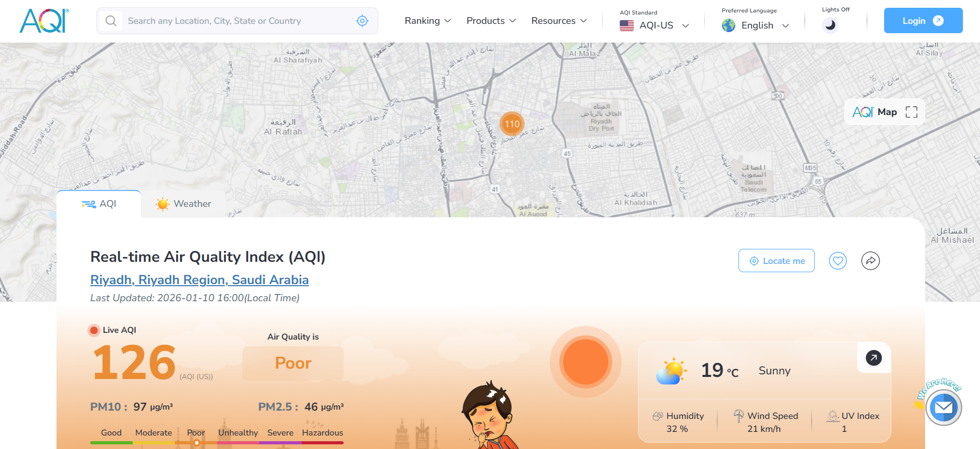Click the UV Index icon
980x449 pixels.
(833, 415)
